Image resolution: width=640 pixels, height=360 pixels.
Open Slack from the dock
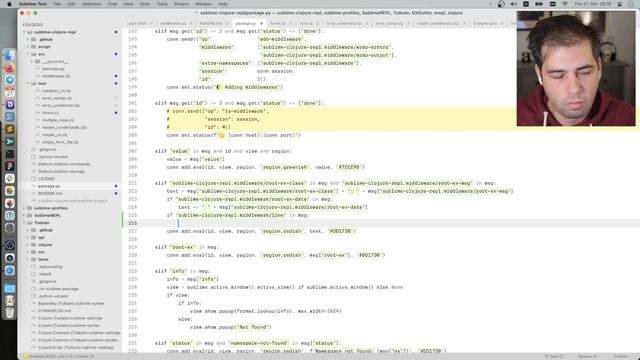click(x=10, y=178)
